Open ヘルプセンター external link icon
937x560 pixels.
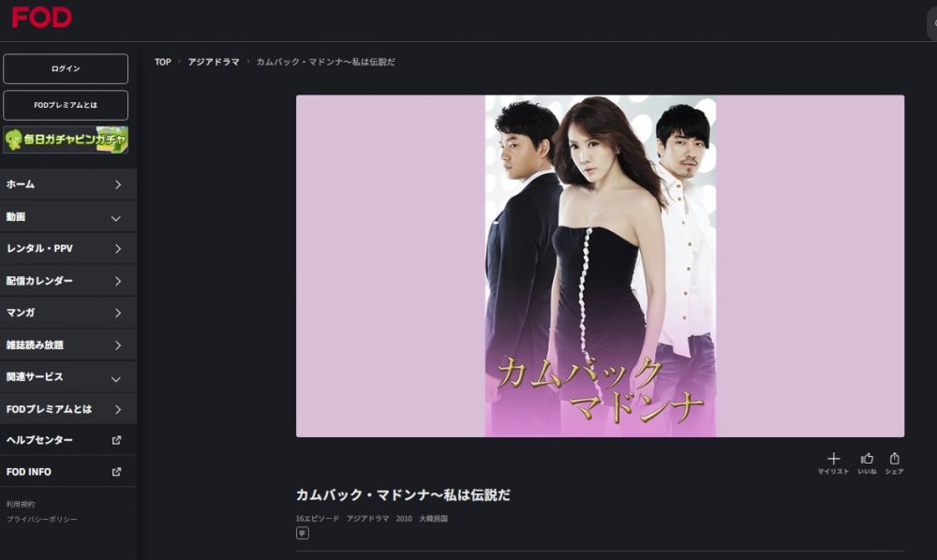coord(116,440)
